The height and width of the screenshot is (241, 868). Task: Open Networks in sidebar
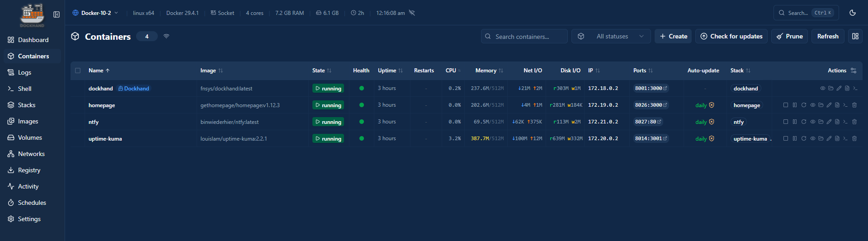point(33,154)
